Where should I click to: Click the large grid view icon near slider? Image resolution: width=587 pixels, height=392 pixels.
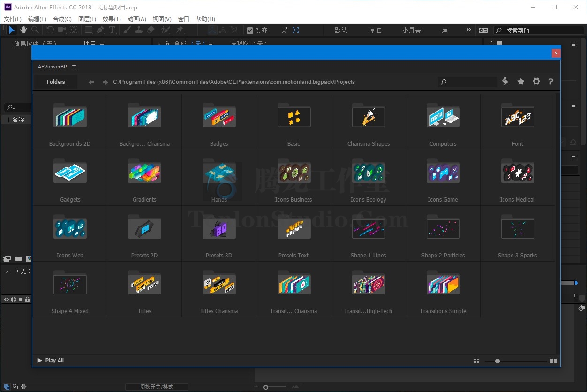click(553, 361)
